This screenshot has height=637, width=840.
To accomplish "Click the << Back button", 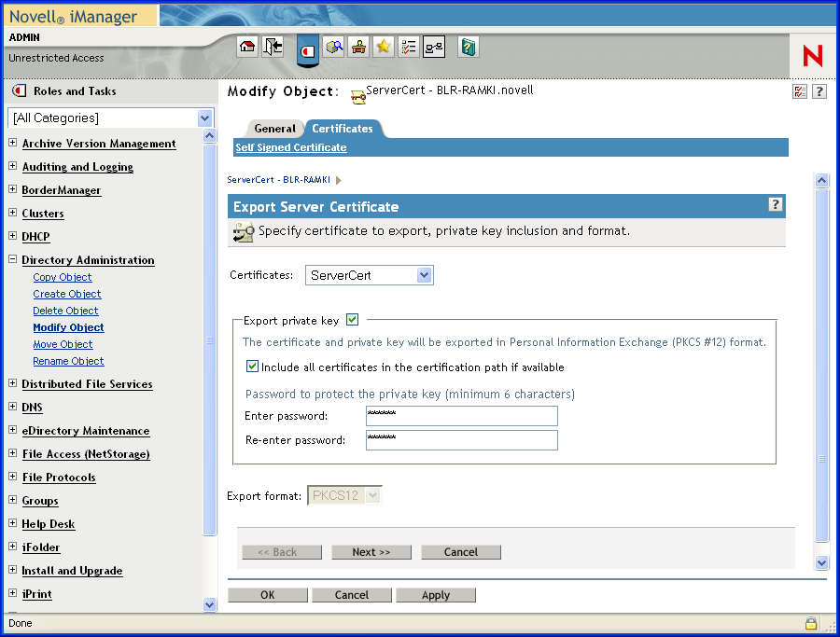I will (x=282, y=552).
